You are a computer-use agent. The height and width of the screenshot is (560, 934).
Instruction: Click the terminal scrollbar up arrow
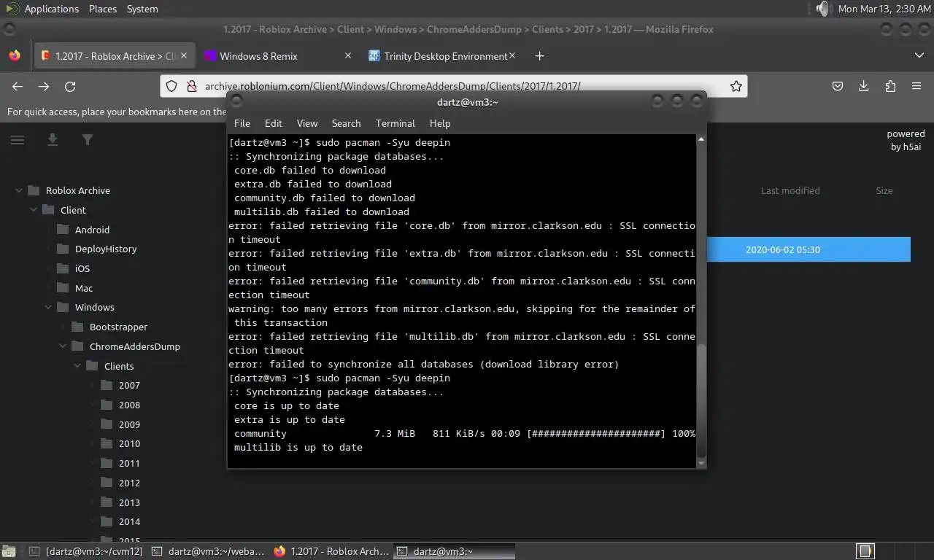pos(701,139)
